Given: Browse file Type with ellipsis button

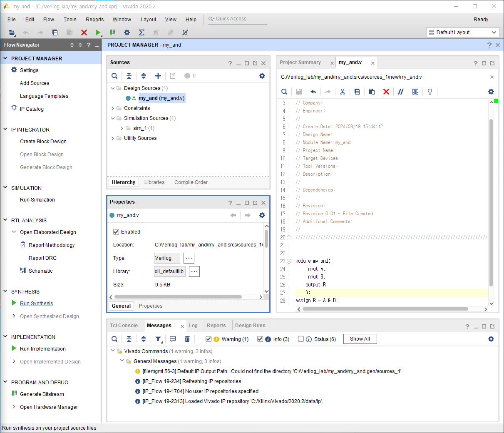Looking at the screenshot, I should [x=189, y=258].
